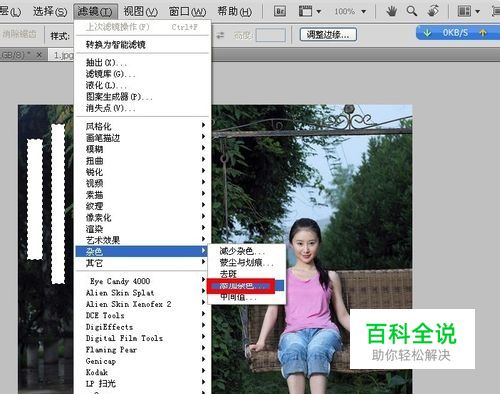Open 滤镜库(G)... filter gallery
The height and width of the screenshot is (394, 500).
pyautogui.click(x=143, y=74)
